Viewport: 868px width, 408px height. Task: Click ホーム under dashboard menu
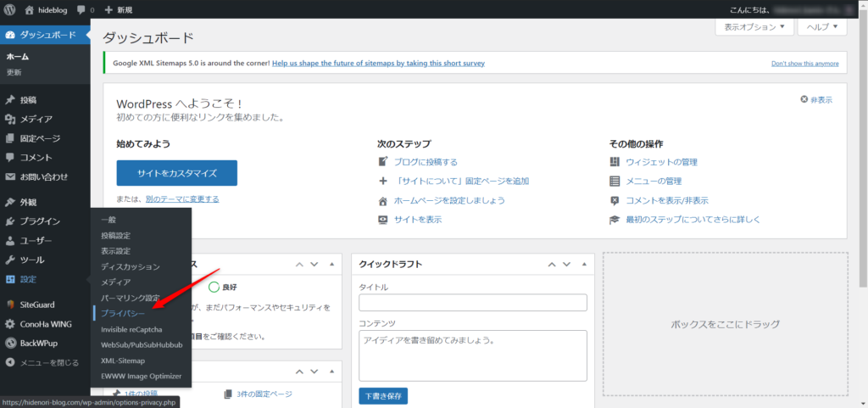tap(18, 57)
